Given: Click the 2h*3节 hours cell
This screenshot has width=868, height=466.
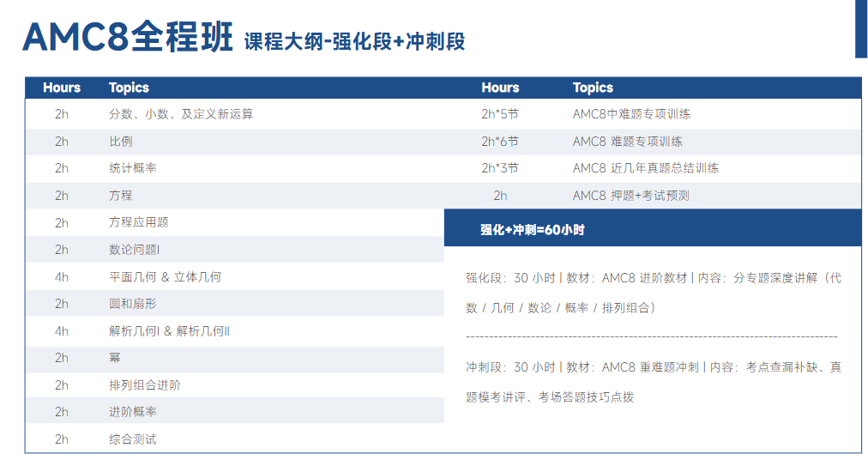Looking at the screenshot, I should 500,168.
